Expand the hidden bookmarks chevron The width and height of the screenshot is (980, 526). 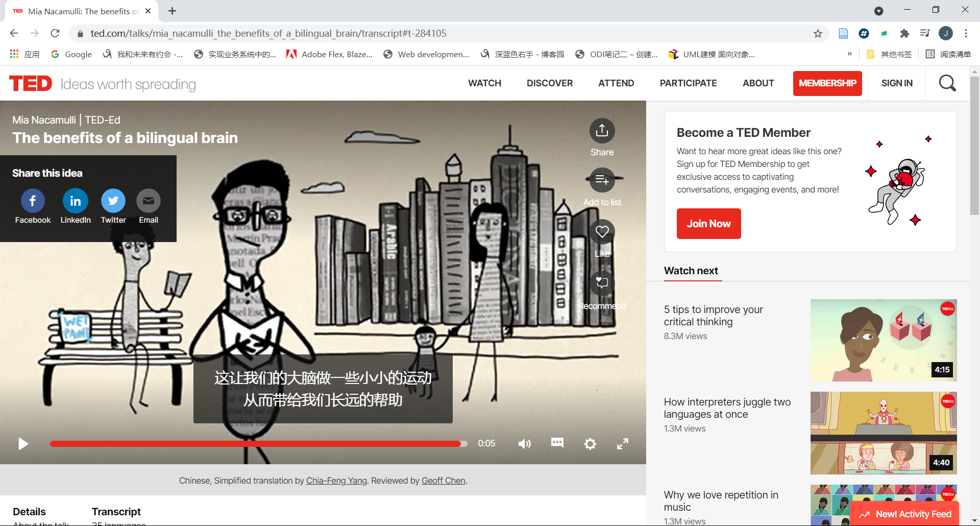(849, 54)
